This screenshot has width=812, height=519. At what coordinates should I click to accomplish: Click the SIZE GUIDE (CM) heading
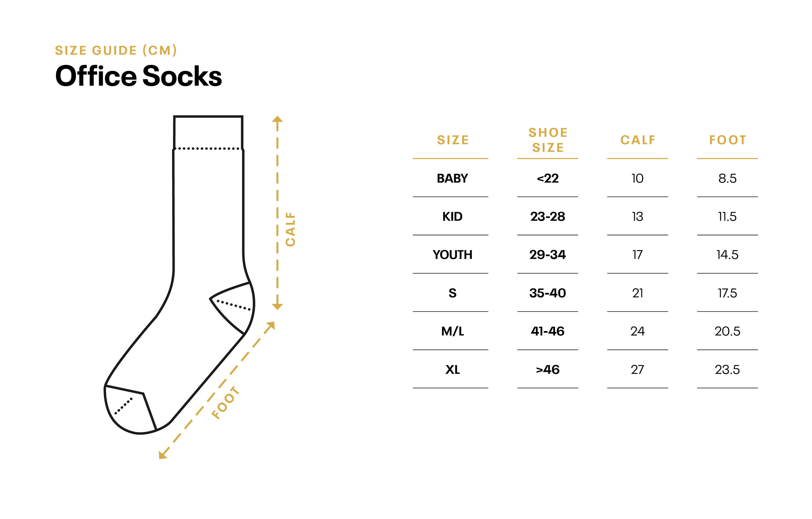coord(116,50)
